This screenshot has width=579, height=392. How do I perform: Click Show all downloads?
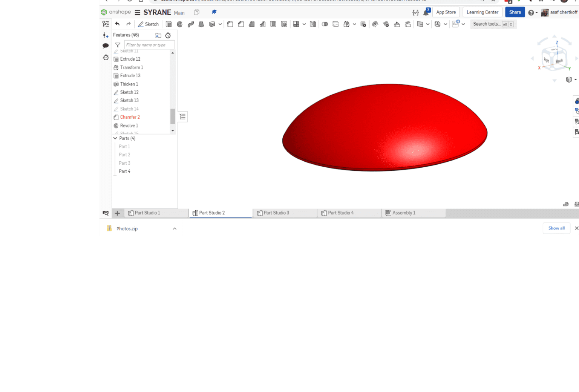556,228
